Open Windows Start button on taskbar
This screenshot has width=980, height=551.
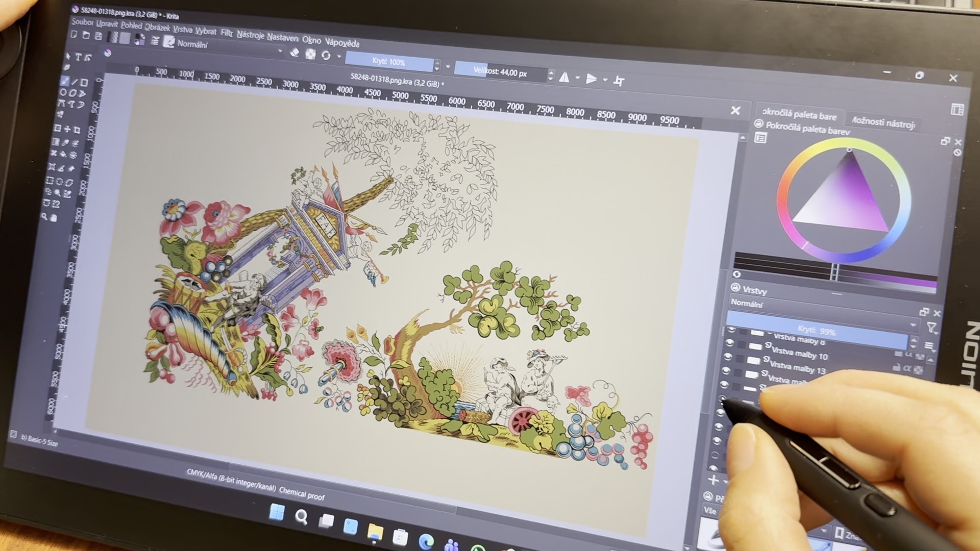click(277, 512)
